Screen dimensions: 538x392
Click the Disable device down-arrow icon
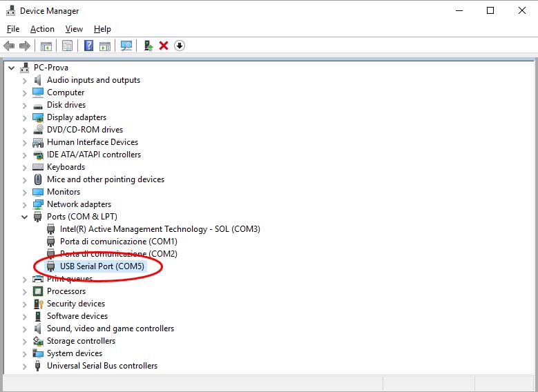coord(180,46)
